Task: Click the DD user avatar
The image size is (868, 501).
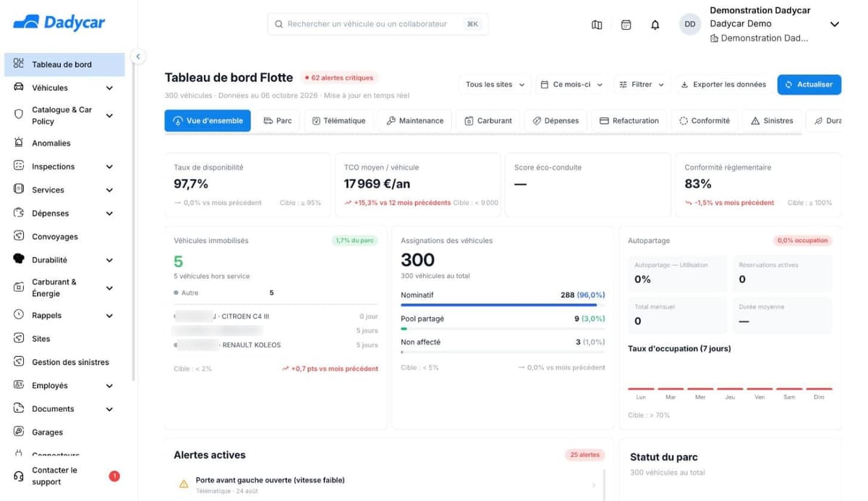Action: (690, 24)
